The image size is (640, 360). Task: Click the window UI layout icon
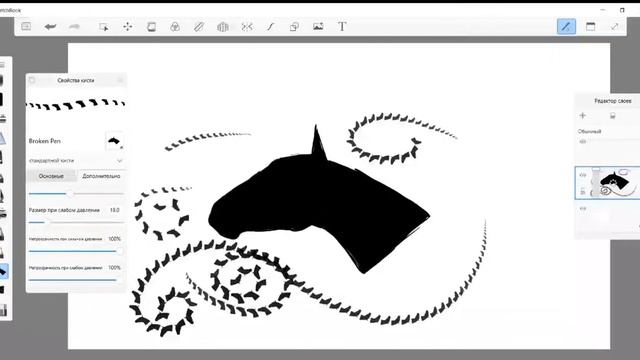590,27
